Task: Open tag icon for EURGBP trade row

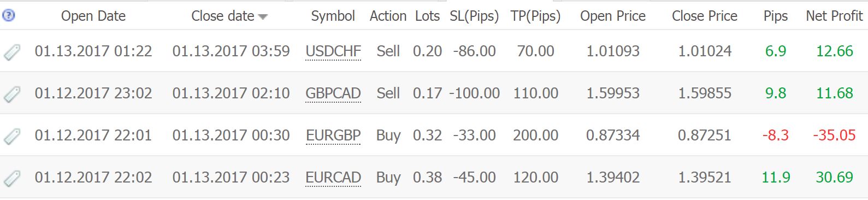Action: point(12,136)
